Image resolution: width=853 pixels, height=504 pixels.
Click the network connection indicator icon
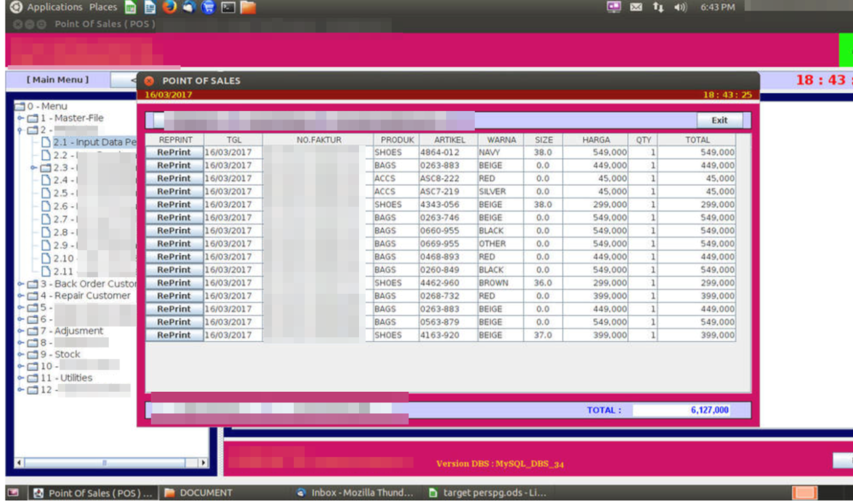coord(658,7)
